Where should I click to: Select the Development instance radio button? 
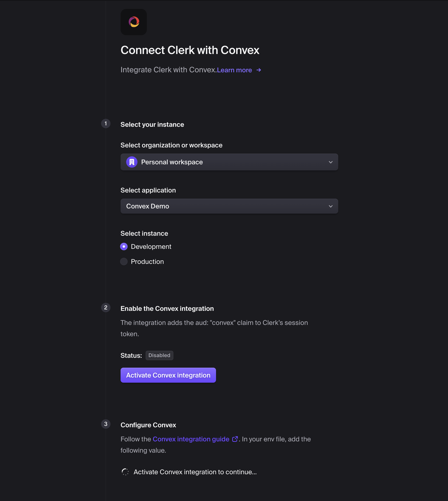(x=124, y=246)
